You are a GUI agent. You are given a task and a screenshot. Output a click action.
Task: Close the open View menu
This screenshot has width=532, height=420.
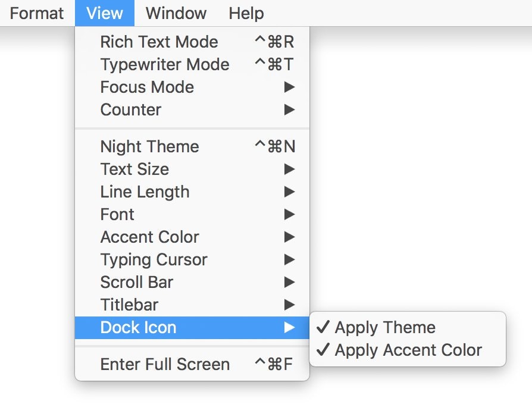pos(105,13)
